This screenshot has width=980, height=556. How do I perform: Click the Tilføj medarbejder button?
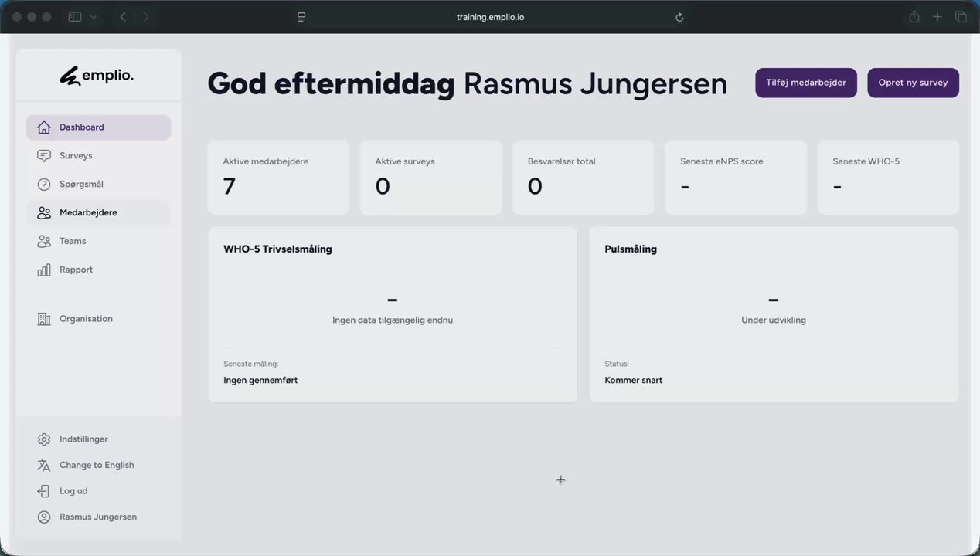(806, 83)
